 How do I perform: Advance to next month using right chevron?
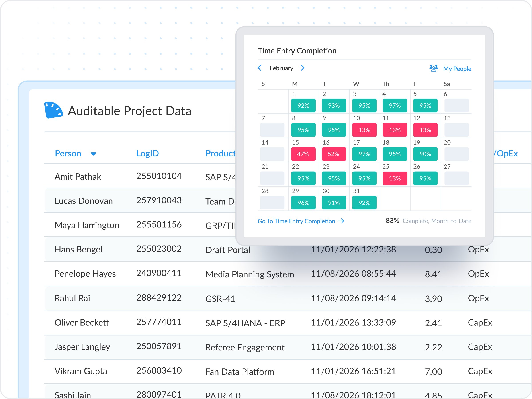click(x=303, y=68)
